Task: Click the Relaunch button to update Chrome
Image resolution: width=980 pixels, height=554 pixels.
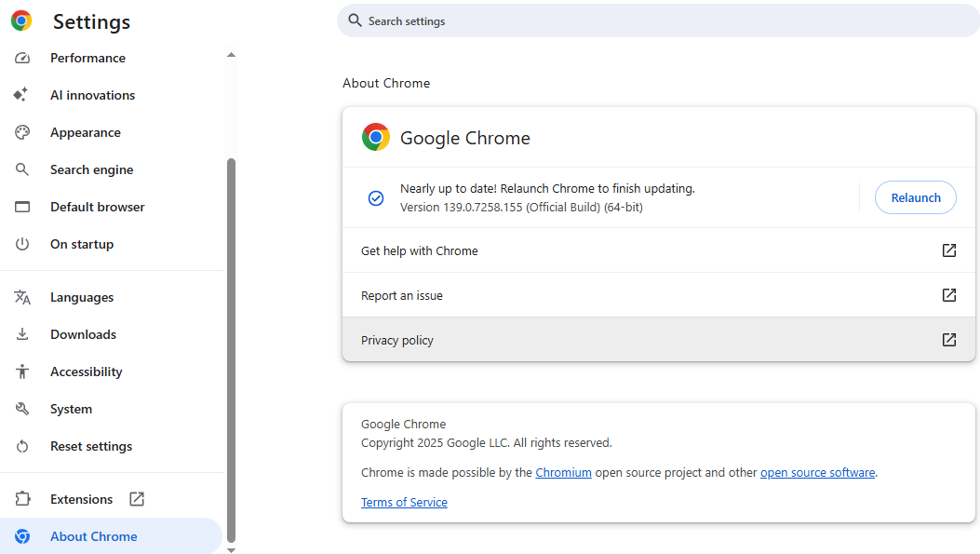Action: [x=915, y=197]
